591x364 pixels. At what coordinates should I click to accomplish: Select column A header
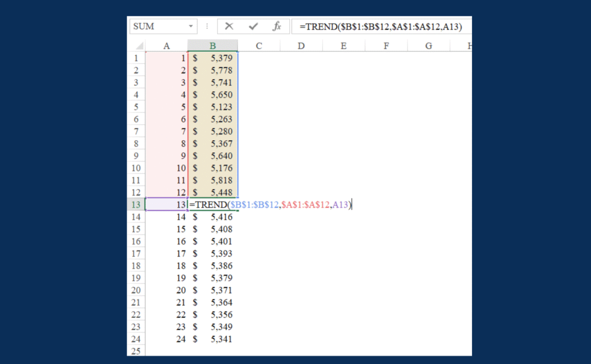(x=167, y=45)
